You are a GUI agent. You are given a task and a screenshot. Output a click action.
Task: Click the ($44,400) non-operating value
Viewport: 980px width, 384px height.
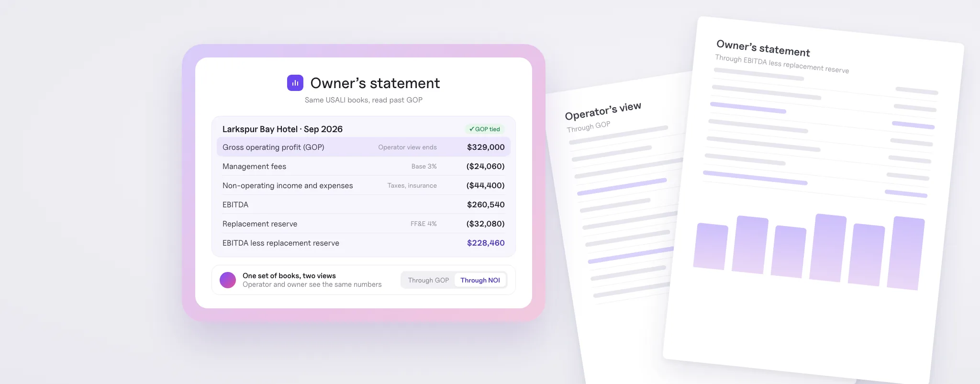[485, 185]
